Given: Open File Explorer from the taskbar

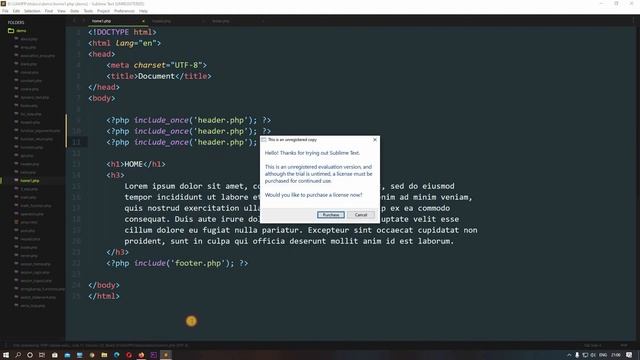Looking at the screenshot, I should pos(104,355).
